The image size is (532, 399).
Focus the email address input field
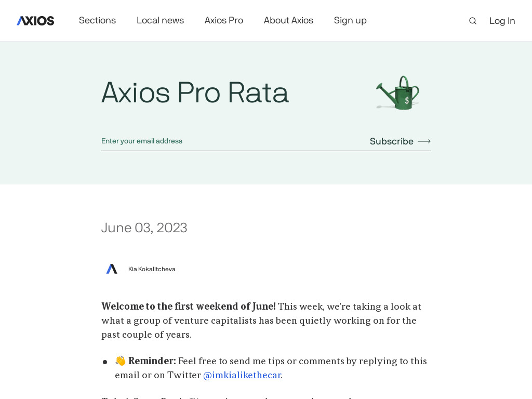229,141
